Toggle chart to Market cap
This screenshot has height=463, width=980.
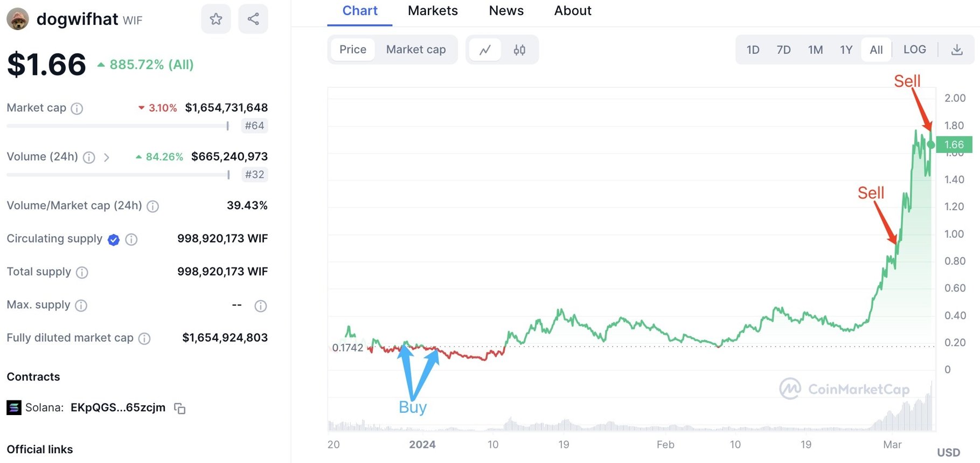[415, 50]
